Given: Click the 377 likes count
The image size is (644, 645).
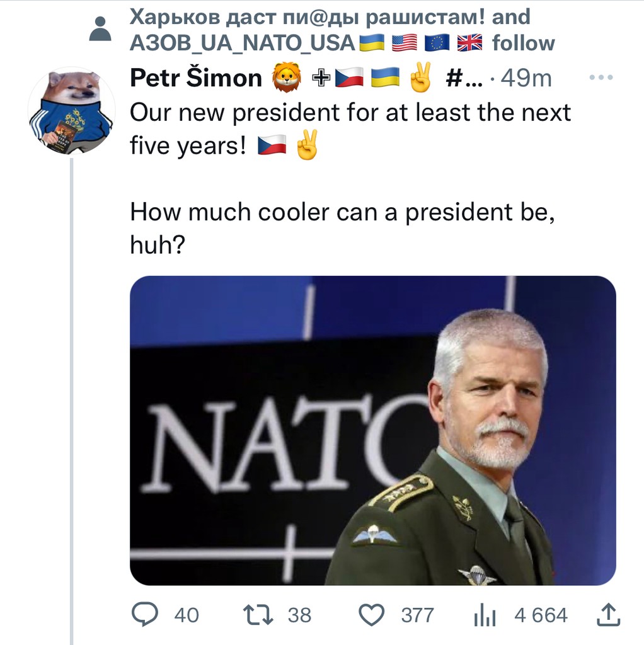Looking at the screenshot, I should point(417,615).
